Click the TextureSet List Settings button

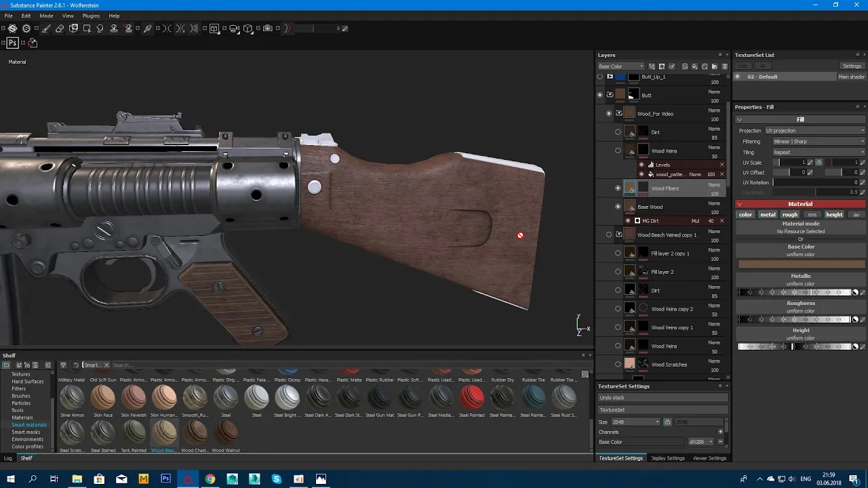click(x=852, y=66)
